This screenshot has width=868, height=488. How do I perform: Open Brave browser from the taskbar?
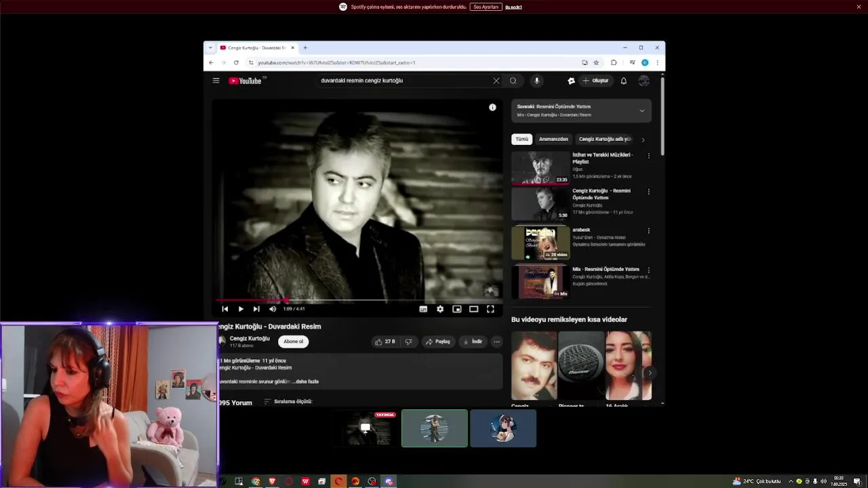[272, 481]
